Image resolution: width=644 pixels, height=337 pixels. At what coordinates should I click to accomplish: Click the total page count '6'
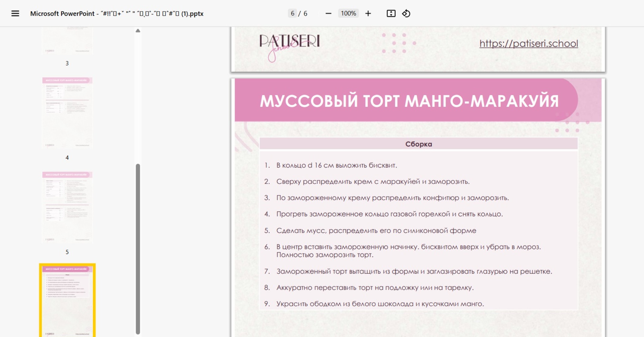(x=305, y=14)
